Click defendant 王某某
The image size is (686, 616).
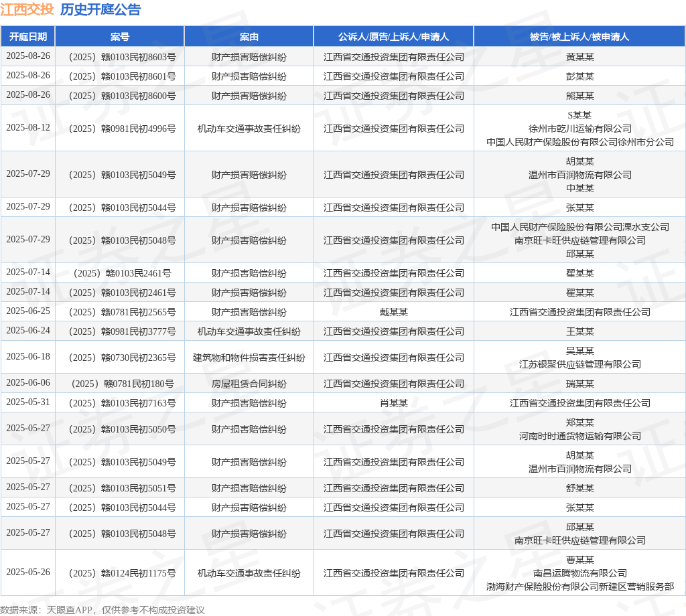pyautogui.click(x=579, y=331)
